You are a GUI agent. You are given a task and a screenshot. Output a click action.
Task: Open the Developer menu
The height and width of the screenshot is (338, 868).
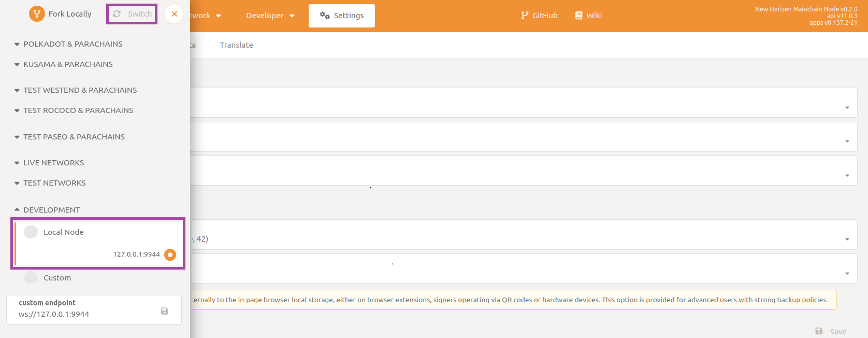pyautogui.click(x=270, y=16)
